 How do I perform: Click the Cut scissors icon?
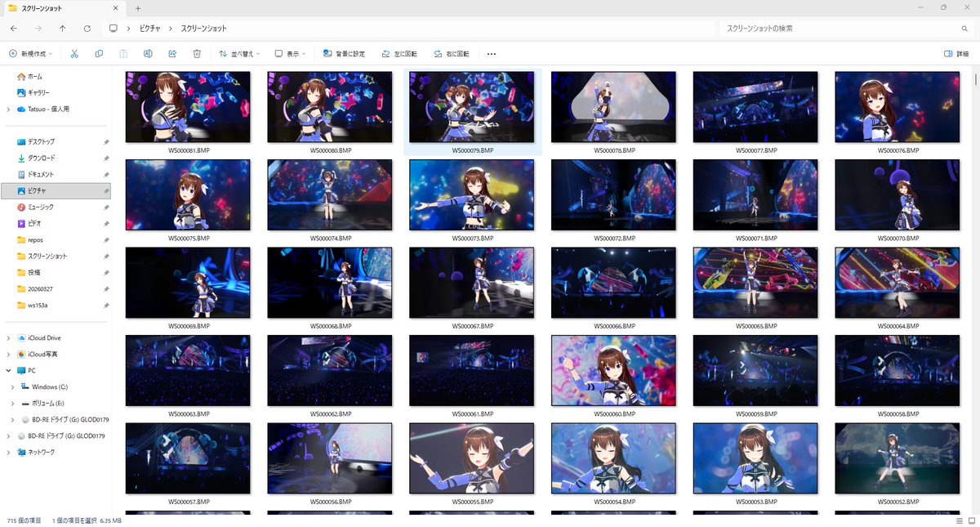(x=73, y=53)
